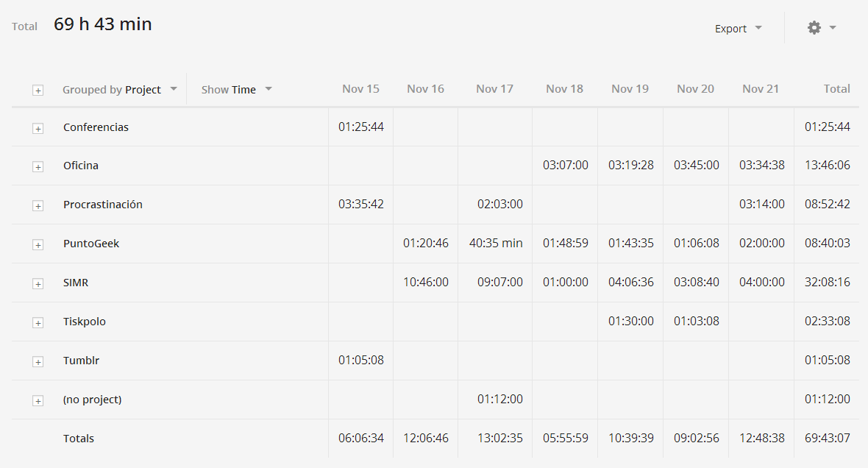Image resolution: width=868 pixels, height=468 pixels.
Task: Expand the Procrastinación project row
Action: pyautogui.click(x=38, y=206)
